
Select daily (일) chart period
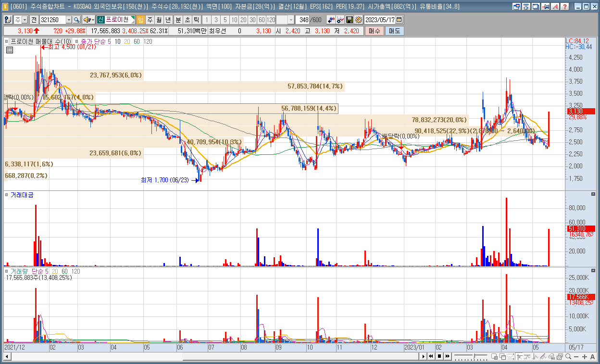[x=140, y=20]
